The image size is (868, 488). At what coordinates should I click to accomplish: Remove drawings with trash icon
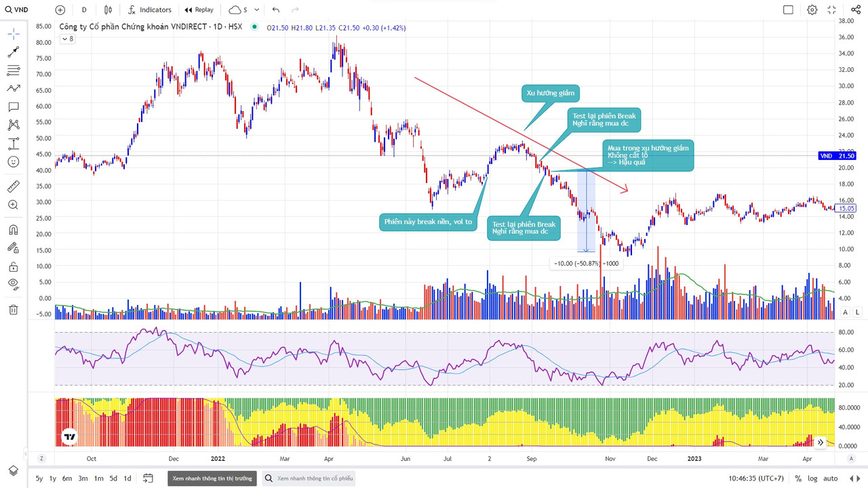(x=14, y=310)
